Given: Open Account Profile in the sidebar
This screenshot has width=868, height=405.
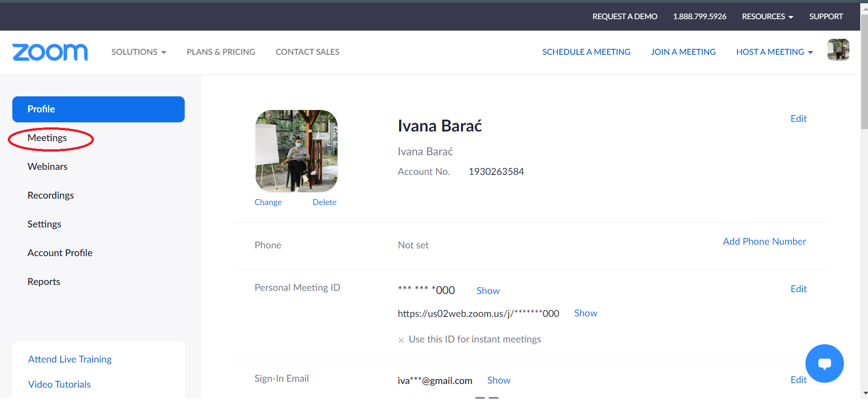Looking at the screenshot, I should pos(60,253).
